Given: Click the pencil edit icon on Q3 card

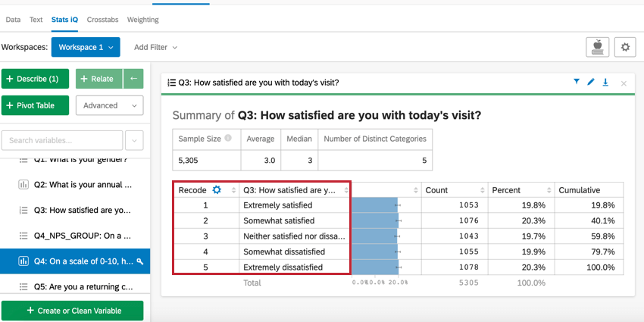Looking at the screenshot, I should [x=591, y=82].
